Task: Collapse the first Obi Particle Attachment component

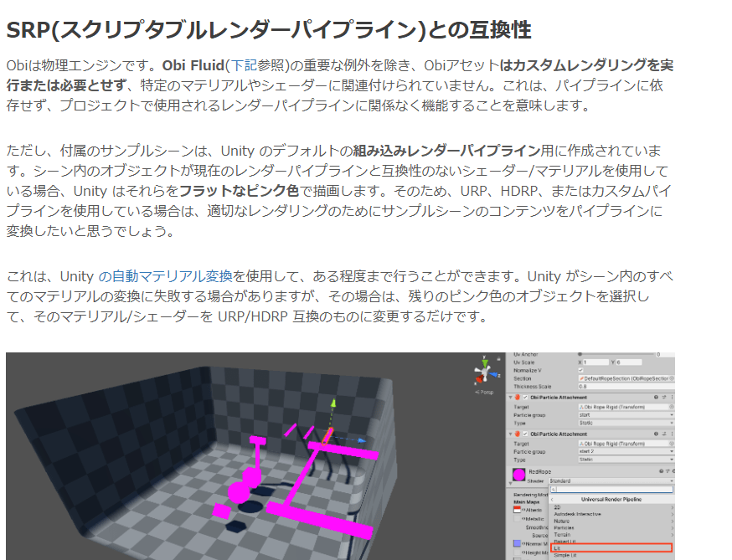Action: (x=511, y=398)
